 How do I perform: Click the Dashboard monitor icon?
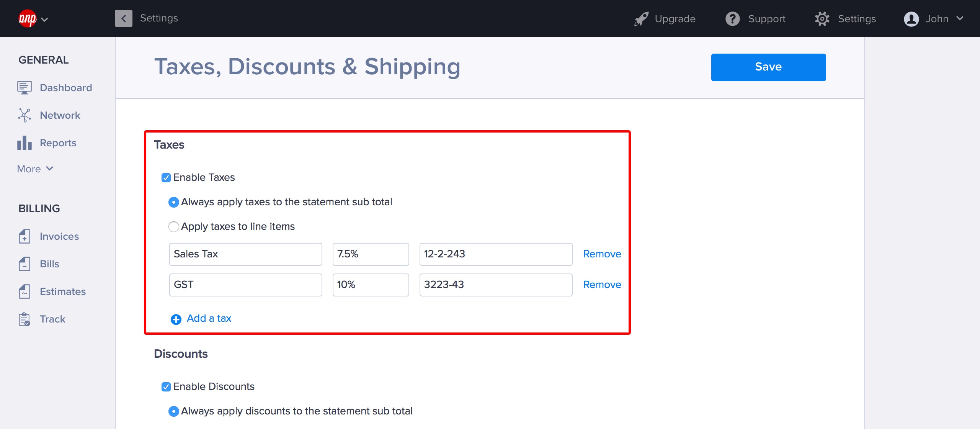point(24,88)
